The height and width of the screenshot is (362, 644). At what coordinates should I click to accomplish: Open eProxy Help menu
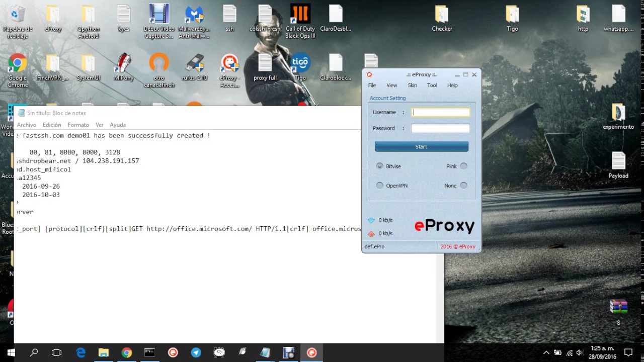click(x=452, y=85)
